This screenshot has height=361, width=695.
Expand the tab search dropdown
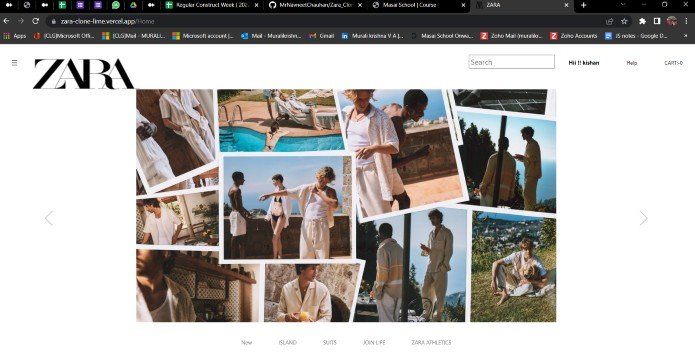(x=622, y=5)
